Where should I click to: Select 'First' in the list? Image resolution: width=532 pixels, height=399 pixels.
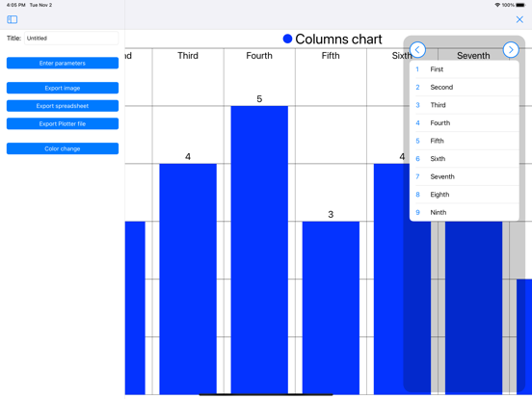click(x=465, y=69)
